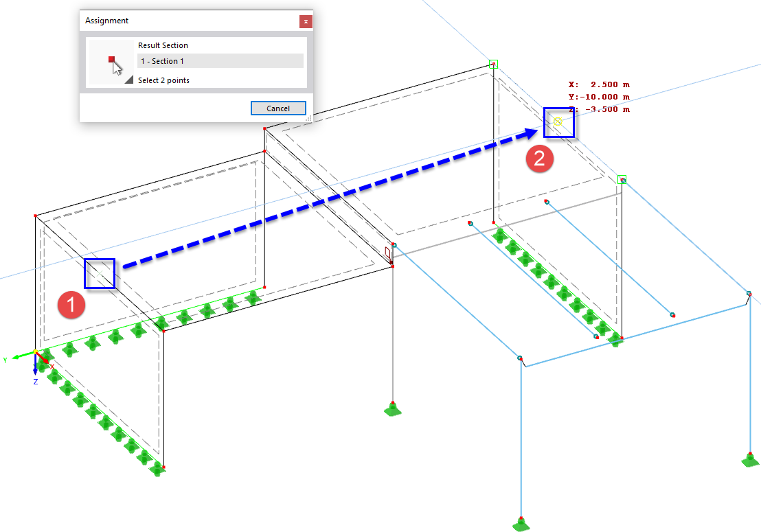The height and width of the screenshot is (532, 761).
Task: Close the Assignment dialog
Action: click(305, 21)
